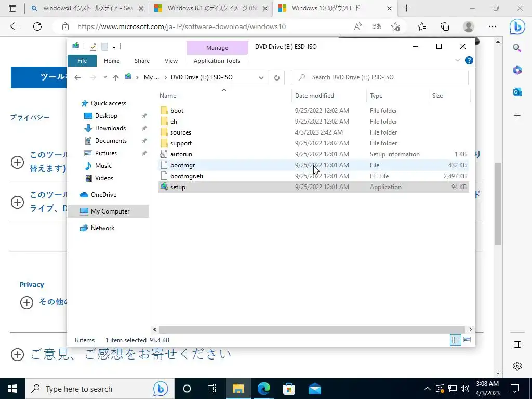
Task: Open the Bing chat sidebar button
Action: point(517,27)
